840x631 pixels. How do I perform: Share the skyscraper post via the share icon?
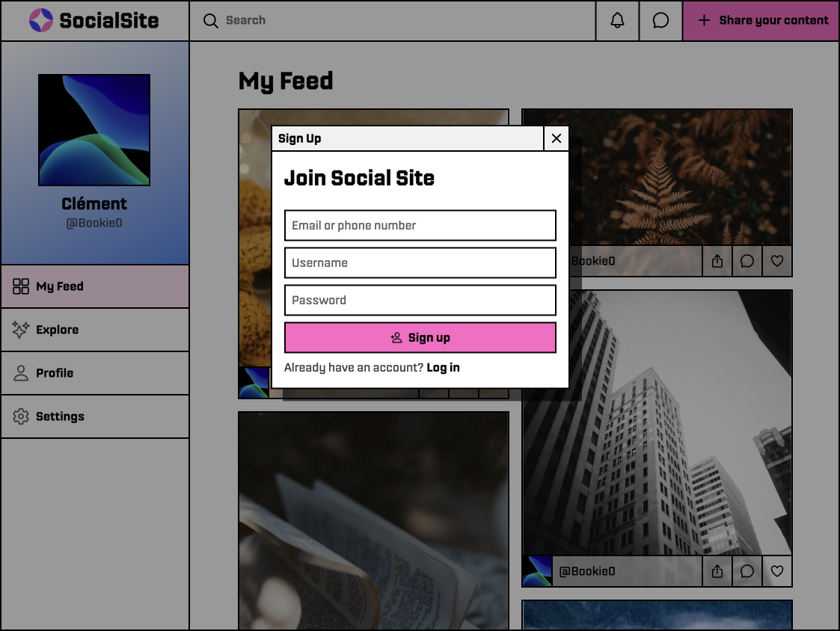pos(717,570)
